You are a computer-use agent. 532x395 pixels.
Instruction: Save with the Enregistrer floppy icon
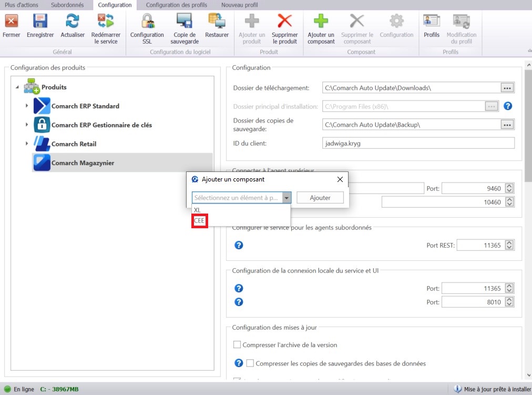point(40,21)
